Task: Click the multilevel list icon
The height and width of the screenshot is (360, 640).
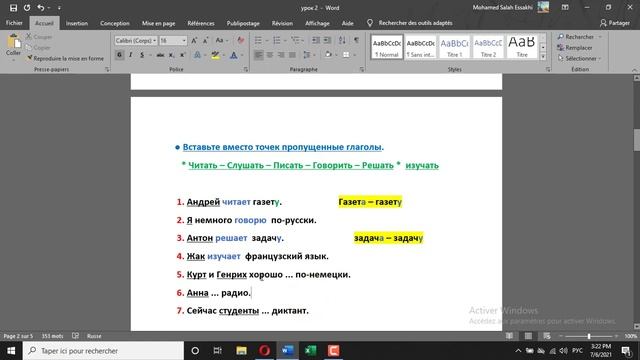Action: (295, 40)
